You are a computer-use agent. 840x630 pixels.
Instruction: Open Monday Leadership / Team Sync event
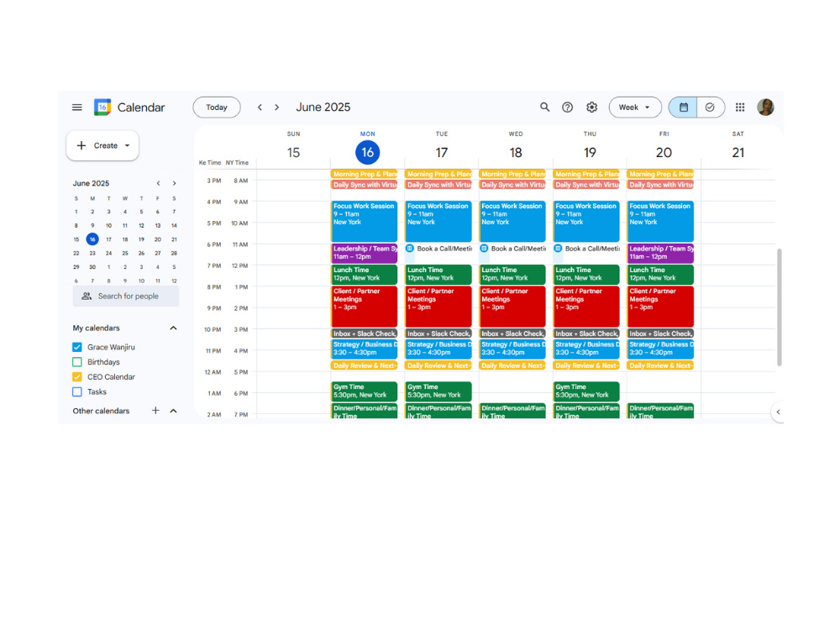point(365,253)
